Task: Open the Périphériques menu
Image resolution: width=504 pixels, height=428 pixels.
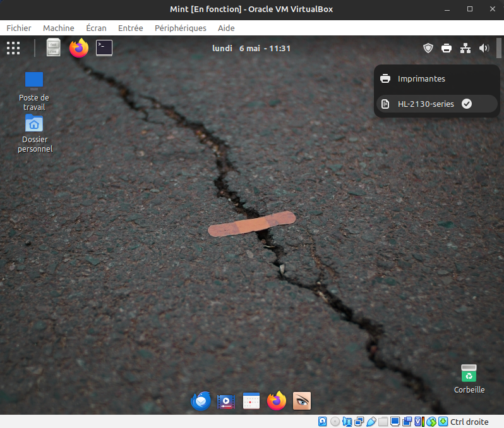Action: [180, 28]
